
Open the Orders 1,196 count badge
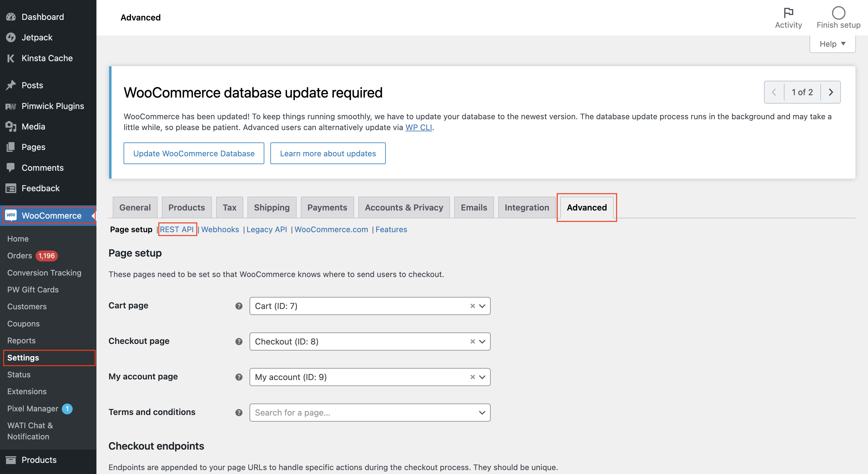[46, 256]
